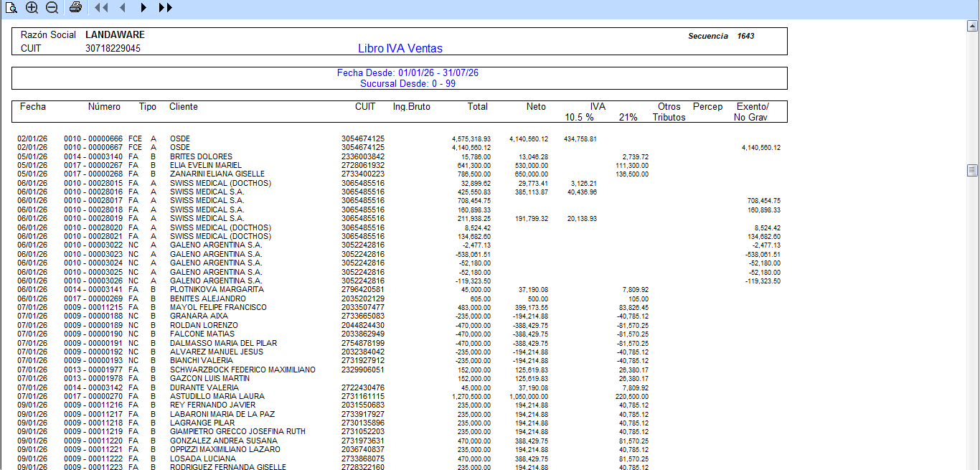Viewport: 980px width, 470px height.
Task: Click the "Ing.Bruto" column header
Action: pos(412,107)
